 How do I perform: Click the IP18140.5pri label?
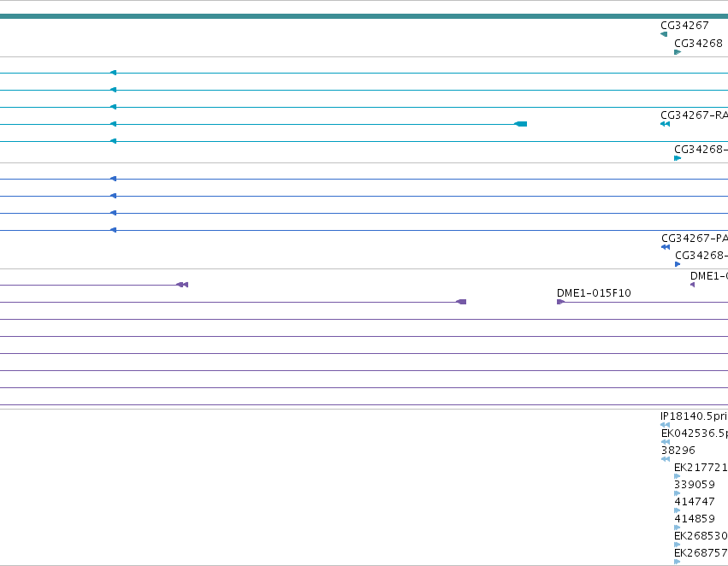click(x=694, y=416)
